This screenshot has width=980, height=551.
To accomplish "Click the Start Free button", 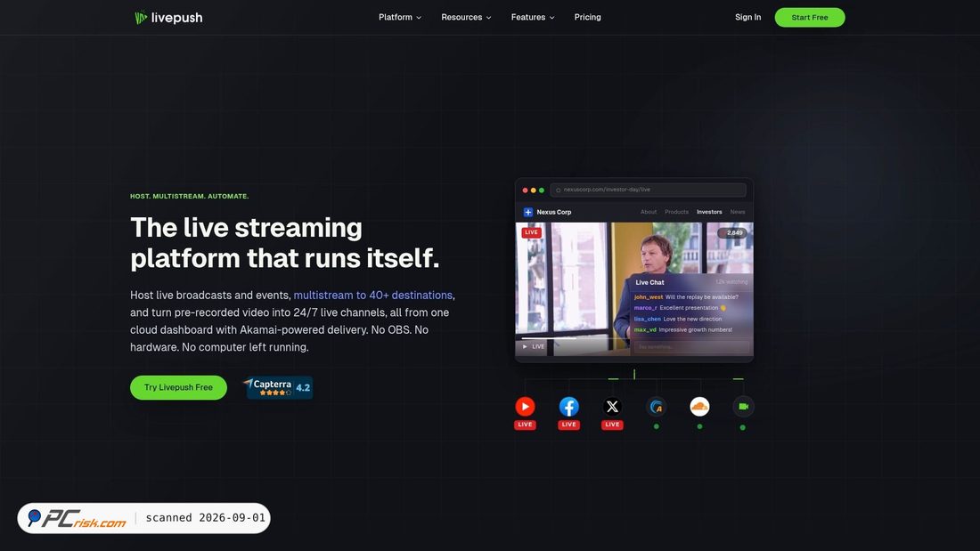I will [809, 18].
